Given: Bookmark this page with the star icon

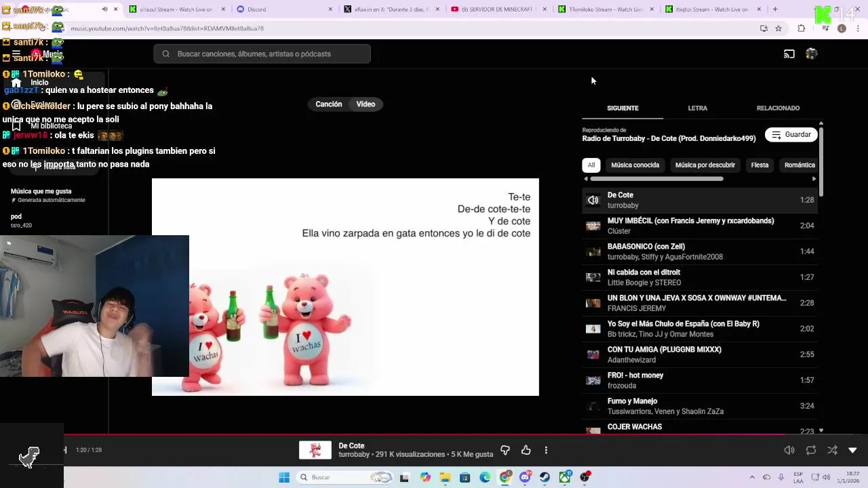Looking at the screenshot, I should pyautogui.click(x=778, y=28).
